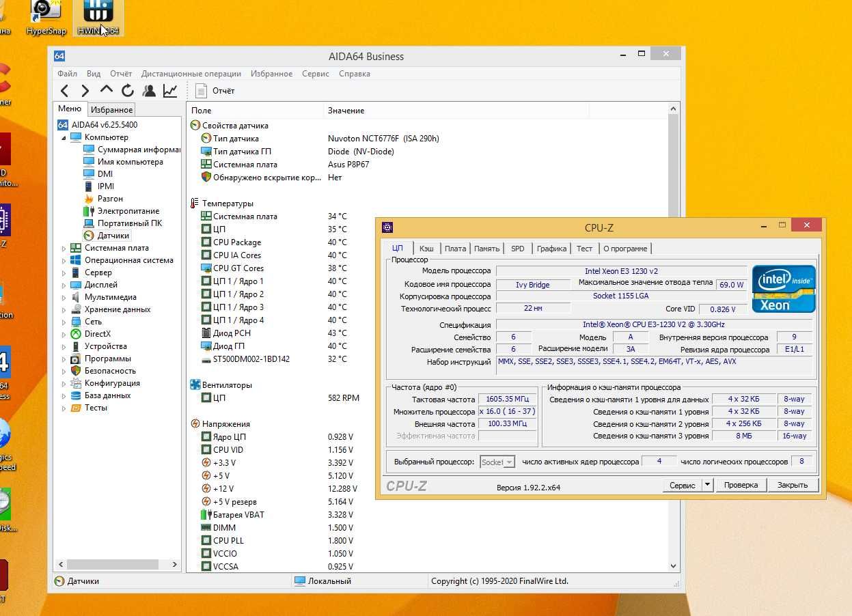The image size is (852, 616).
Task: Open HWiNFO64 desktop shortcut
Action: [98, 18]
